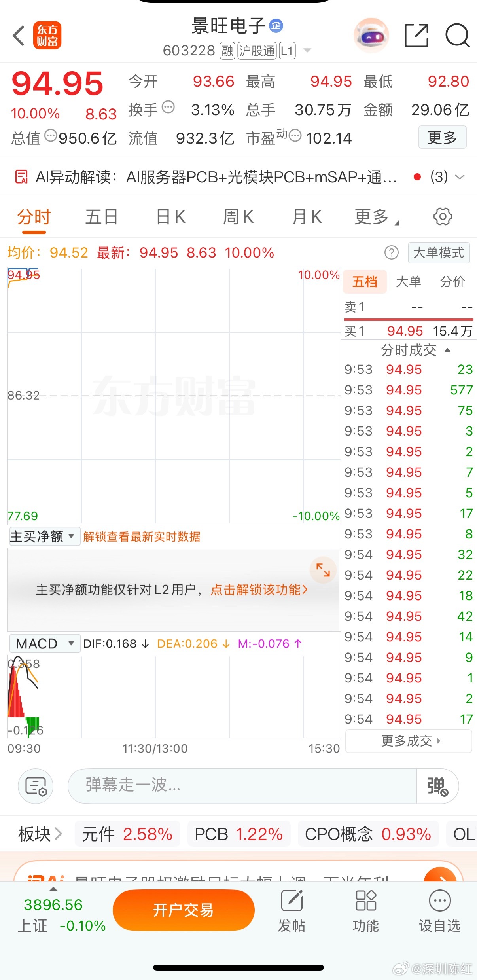Tap the L1 level tag
Screen dimensions: 477x980
(x=287, y=51)
